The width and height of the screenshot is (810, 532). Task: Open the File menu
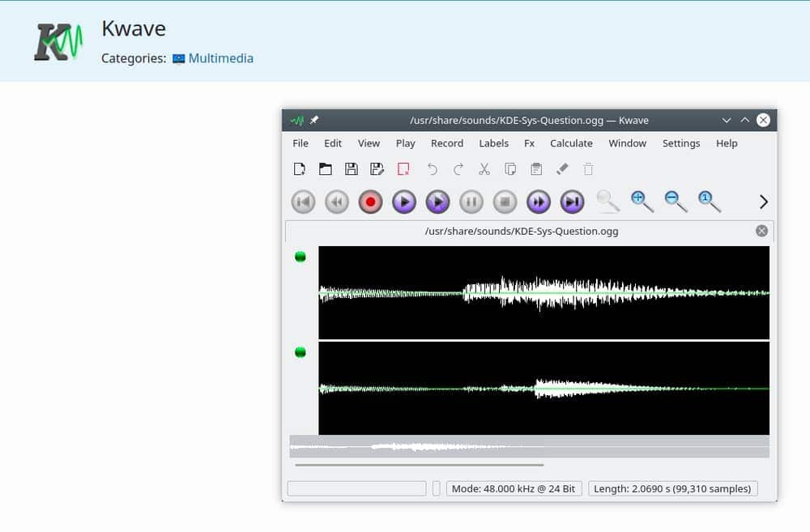(301, 143)
